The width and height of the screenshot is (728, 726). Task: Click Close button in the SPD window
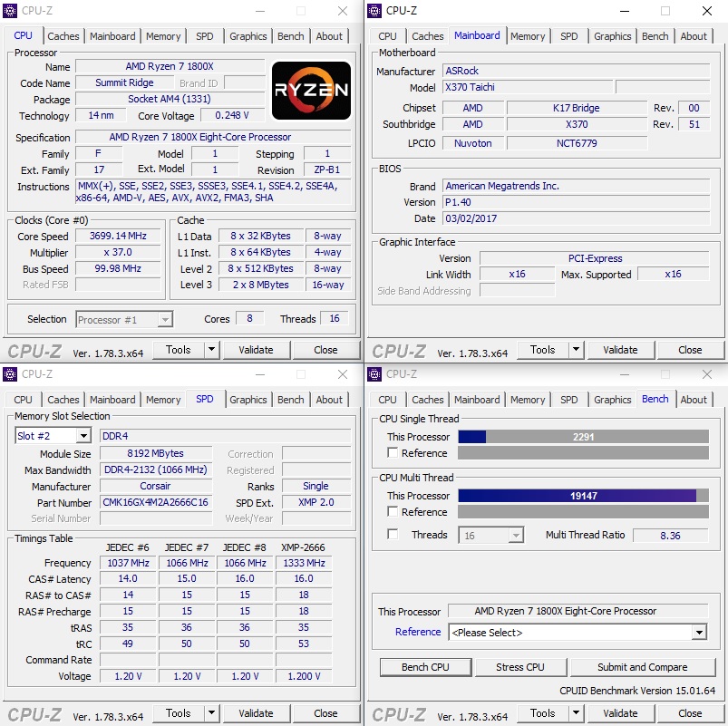[325, 713]
